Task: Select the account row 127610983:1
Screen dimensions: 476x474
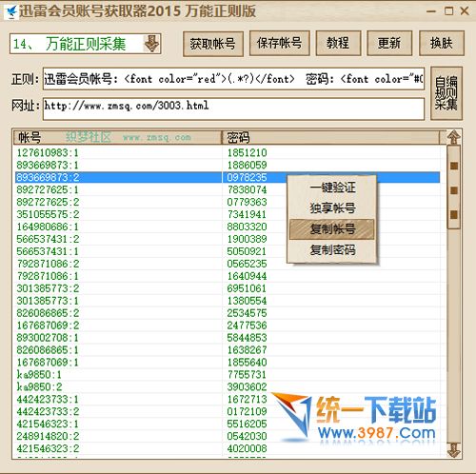Action: point(228,152)
